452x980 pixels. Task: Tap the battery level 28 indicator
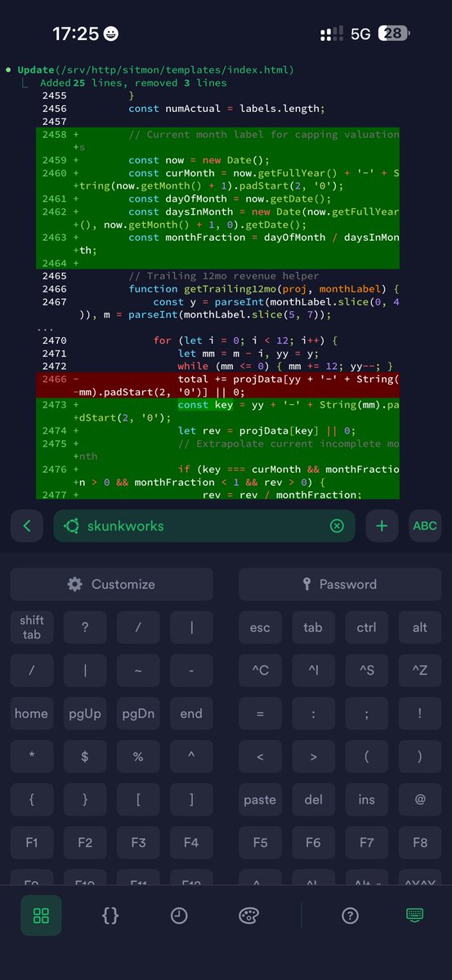point(394,33)
